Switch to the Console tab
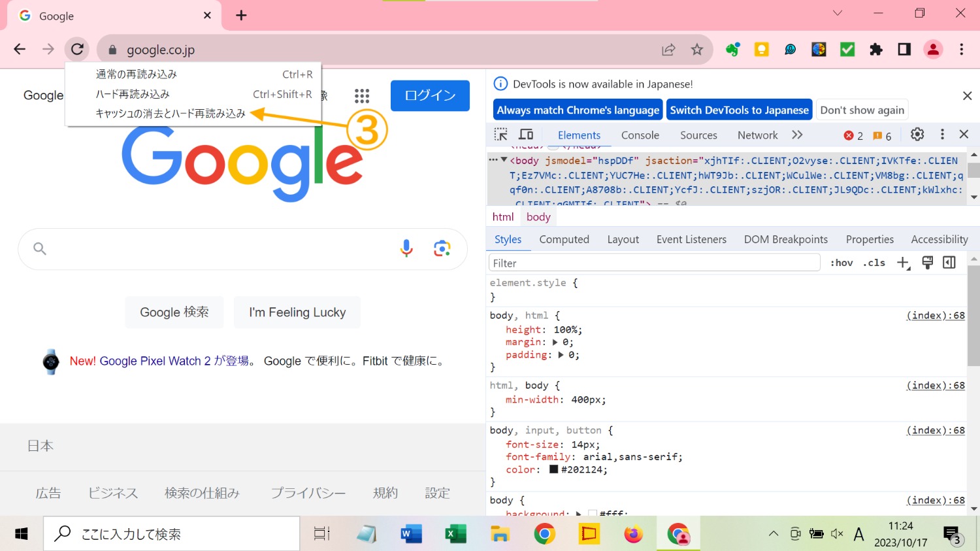This screenshot has width=980, height=551. pyautogui.click(x=640, y=135)
